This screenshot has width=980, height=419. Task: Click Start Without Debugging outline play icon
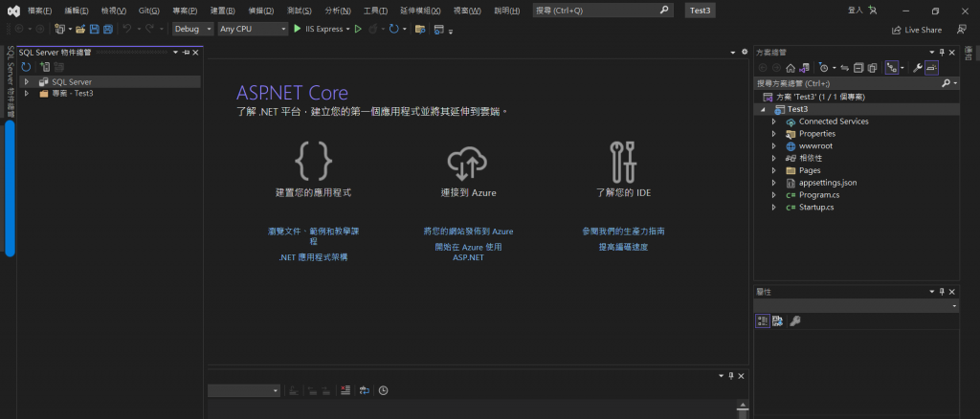click(x=358, y=30)
